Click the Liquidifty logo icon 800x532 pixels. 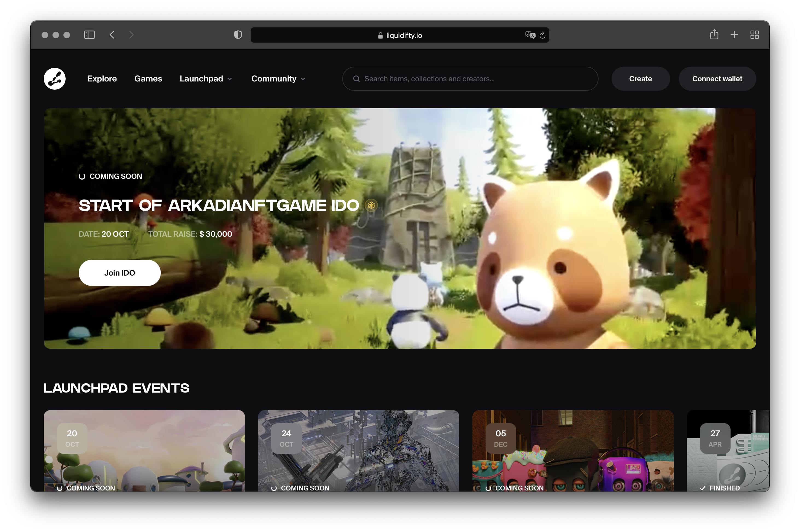[x=55, y=79]
